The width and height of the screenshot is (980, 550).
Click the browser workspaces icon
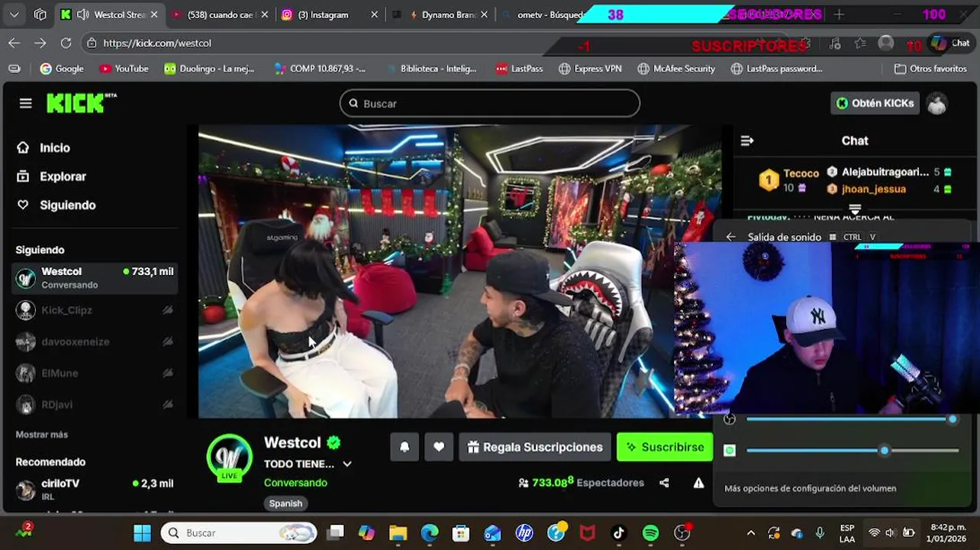40,15
